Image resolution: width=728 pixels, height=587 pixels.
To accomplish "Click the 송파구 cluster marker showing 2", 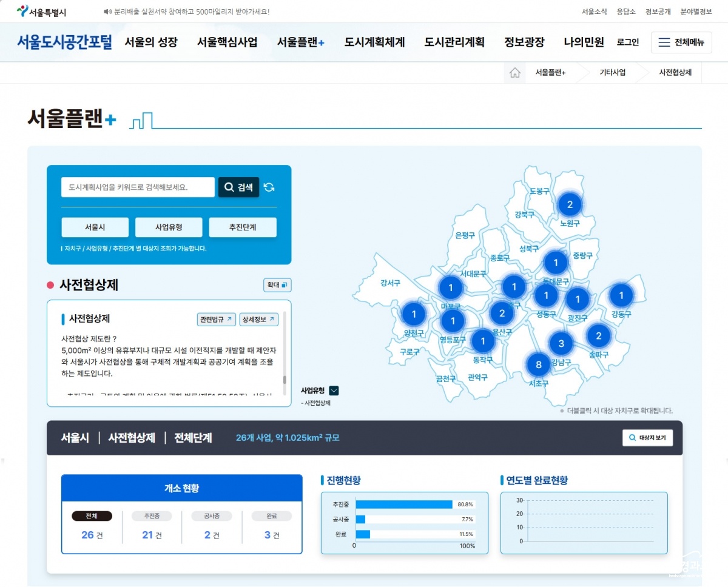I will [599, 335].
